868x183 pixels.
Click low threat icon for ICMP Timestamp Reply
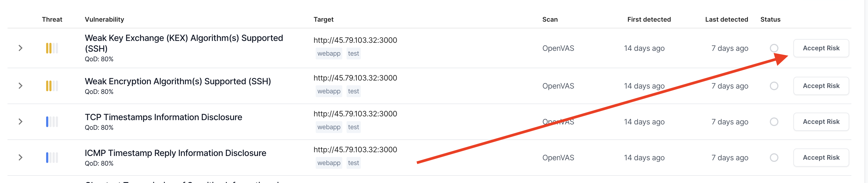pyautogui.click(x=52, y=157)
